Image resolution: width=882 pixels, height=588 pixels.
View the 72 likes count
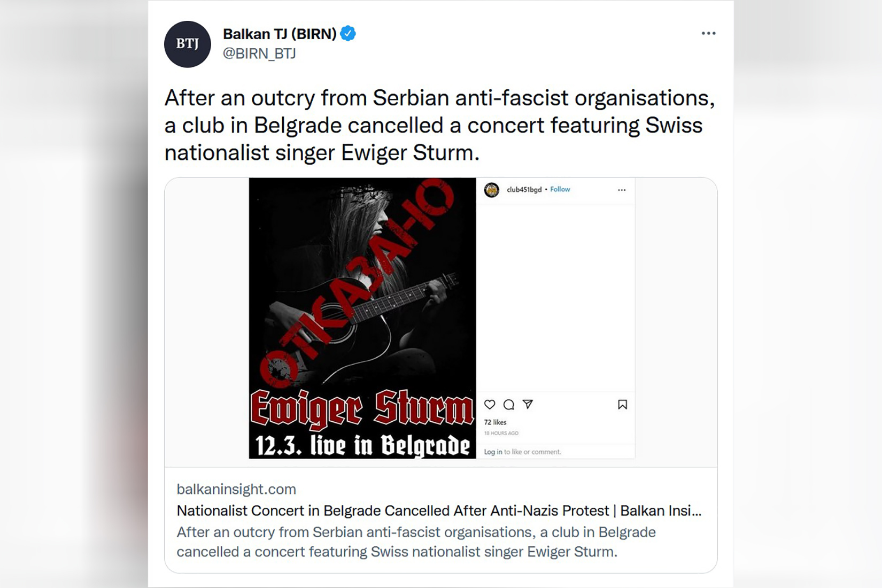coord(495,422)
